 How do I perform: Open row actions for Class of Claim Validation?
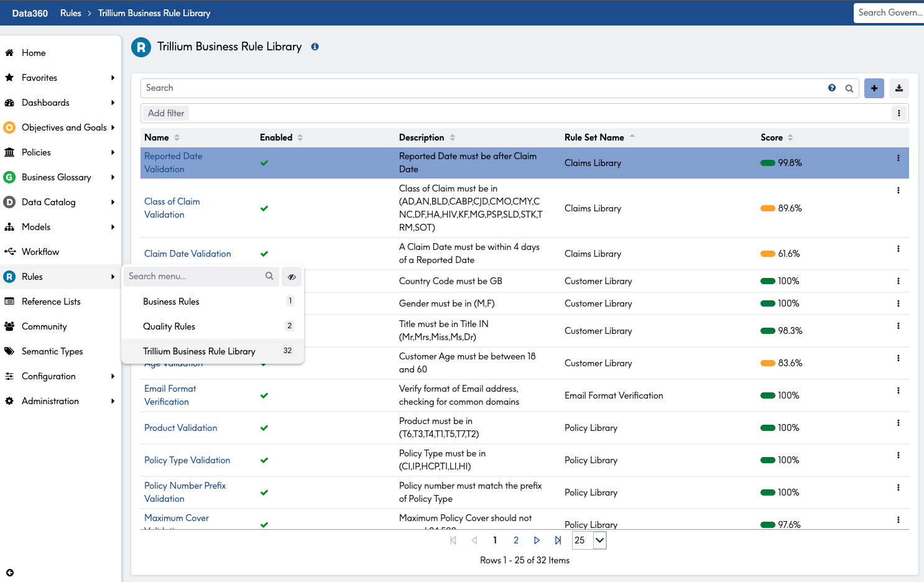coord(899,190)
